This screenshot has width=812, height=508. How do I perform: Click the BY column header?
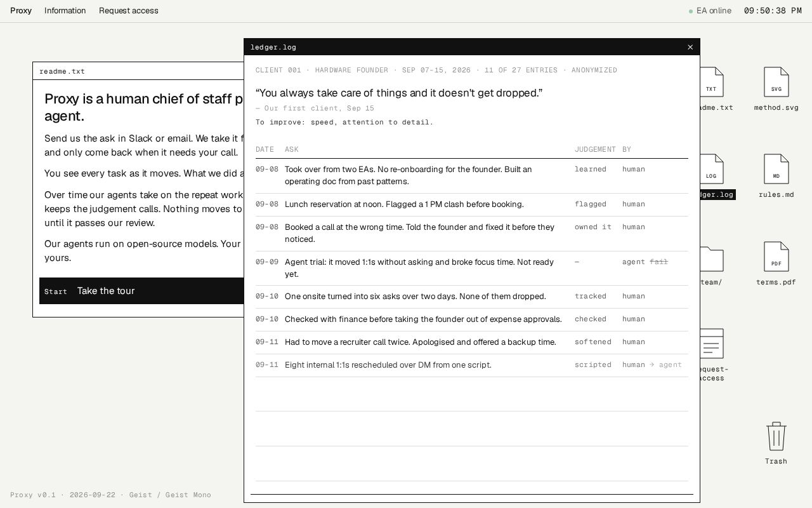click(627, 149)
